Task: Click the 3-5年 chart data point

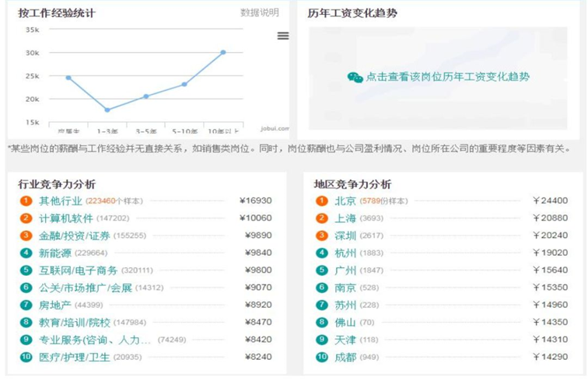Action: (x=146, y=96)
